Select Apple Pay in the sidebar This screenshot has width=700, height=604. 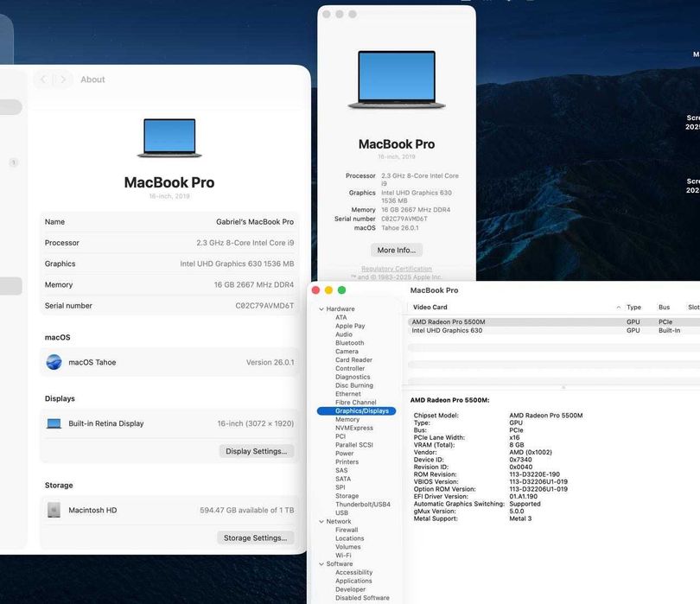(350, 326)
